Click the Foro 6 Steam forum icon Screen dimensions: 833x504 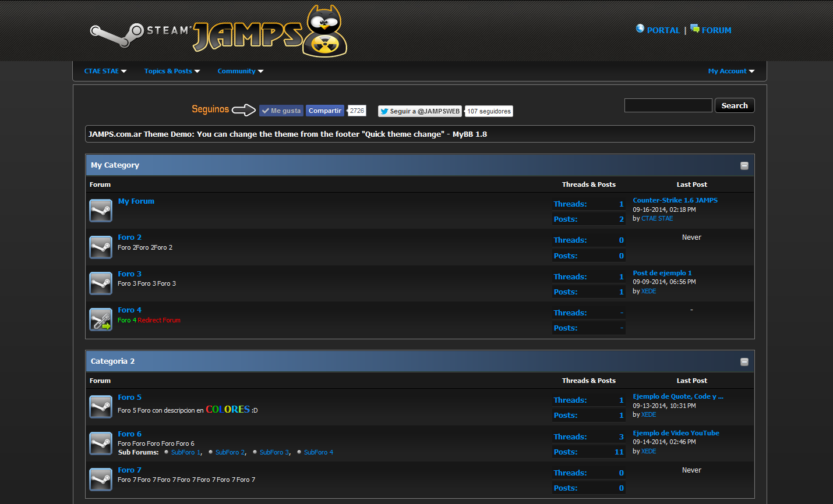pos(101,443)
